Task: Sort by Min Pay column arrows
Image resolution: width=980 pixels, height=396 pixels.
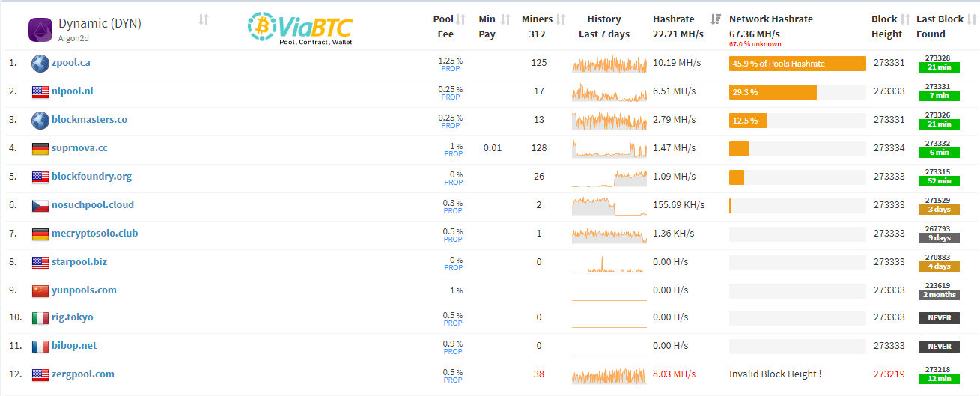Action: (505, 19)
